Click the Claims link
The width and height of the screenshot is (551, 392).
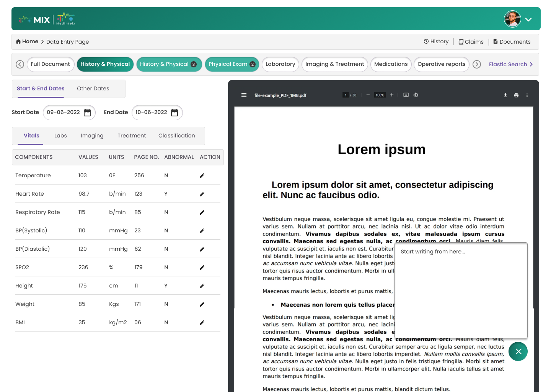point(471,42)
